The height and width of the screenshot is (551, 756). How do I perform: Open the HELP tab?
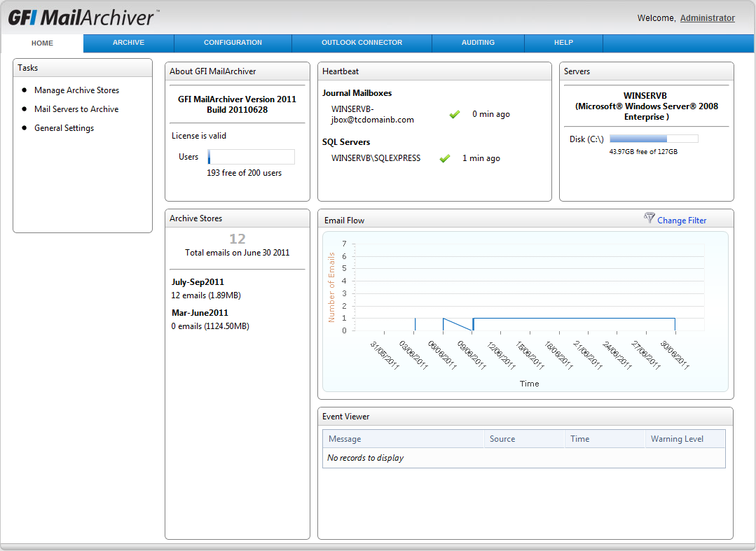coord(563,43)
